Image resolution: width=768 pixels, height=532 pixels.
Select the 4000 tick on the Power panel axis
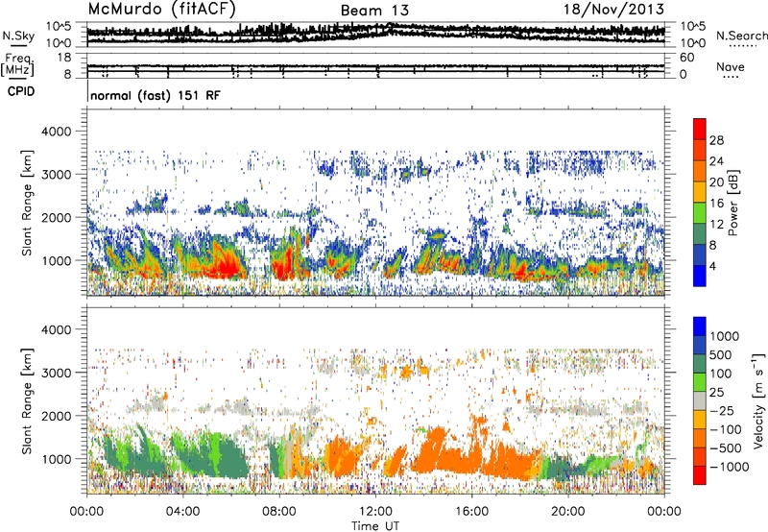coord(56,132)
